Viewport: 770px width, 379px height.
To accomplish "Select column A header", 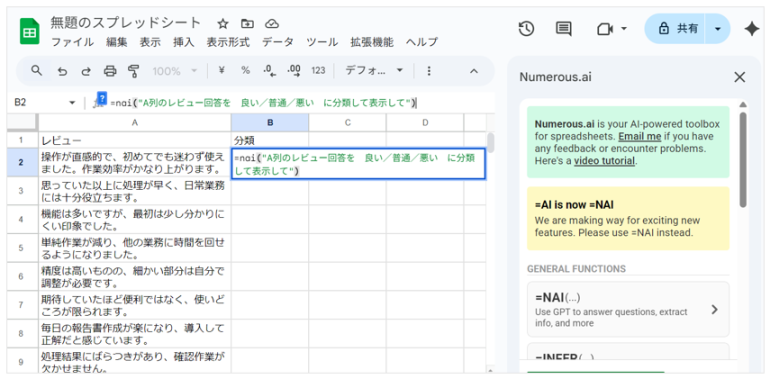I will 135,122.
